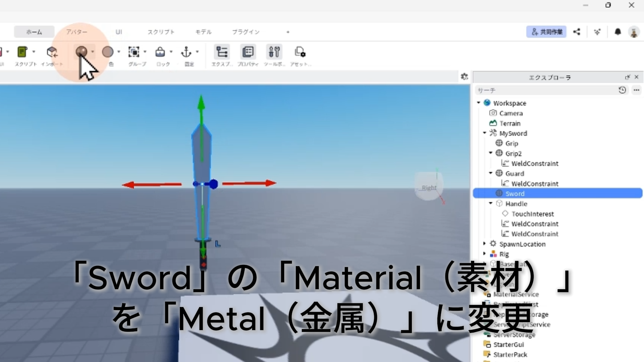Click the Explorer search field
The width and height of the screenshot is (644, 362).
[x=543, y=90]
